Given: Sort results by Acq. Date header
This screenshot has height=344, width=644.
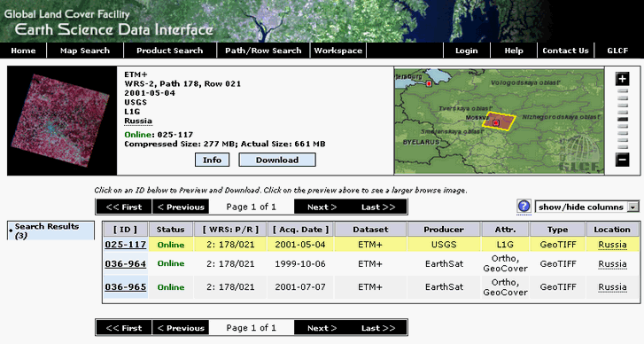Looking at the screenshot, I should point(300,230).
